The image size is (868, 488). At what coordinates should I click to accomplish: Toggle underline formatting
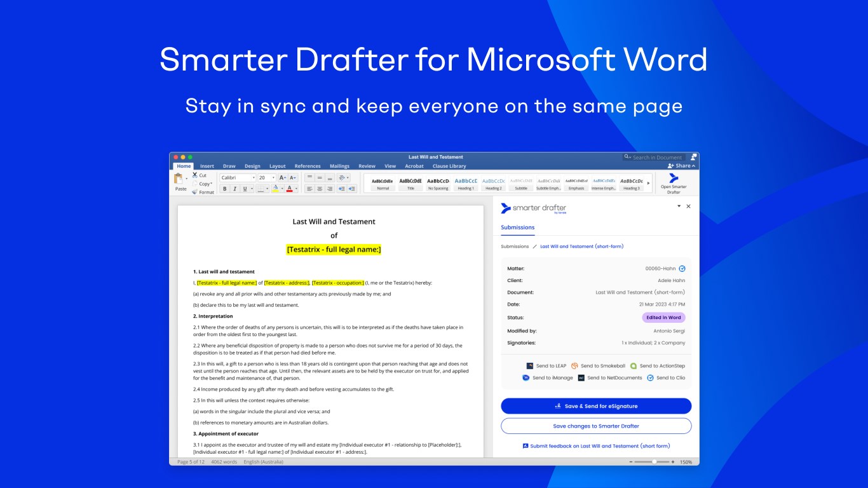coord(244,189)
